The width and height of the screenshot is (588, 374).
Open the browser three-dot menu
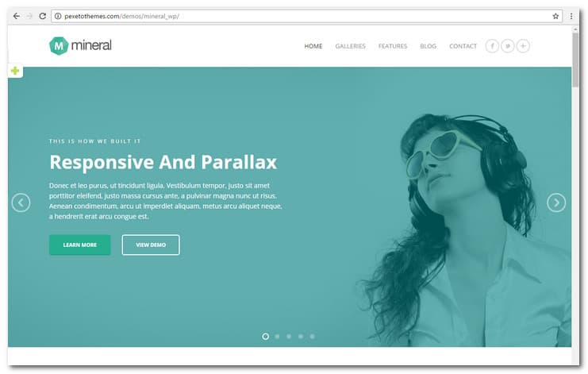[x=571, y=16]
